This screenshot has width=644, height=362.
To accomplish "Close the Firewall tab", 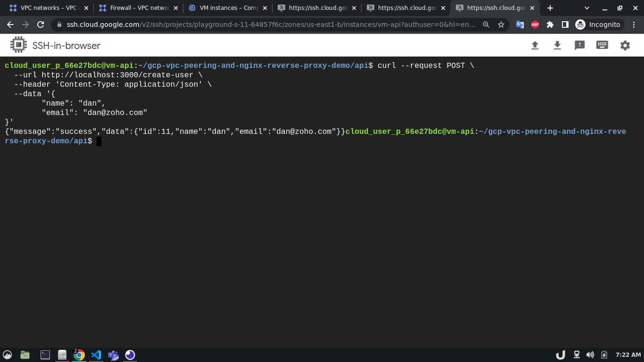I will 175,8.
